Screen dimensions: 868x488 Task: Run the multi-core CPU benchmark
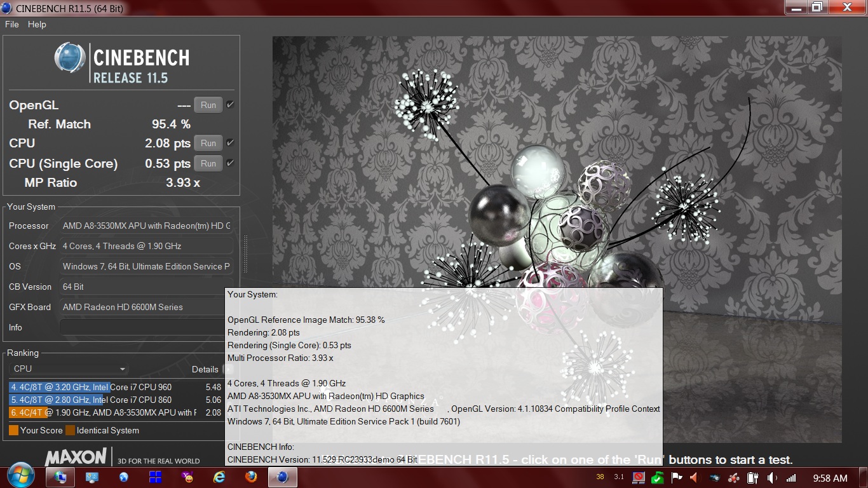(208, 143)
